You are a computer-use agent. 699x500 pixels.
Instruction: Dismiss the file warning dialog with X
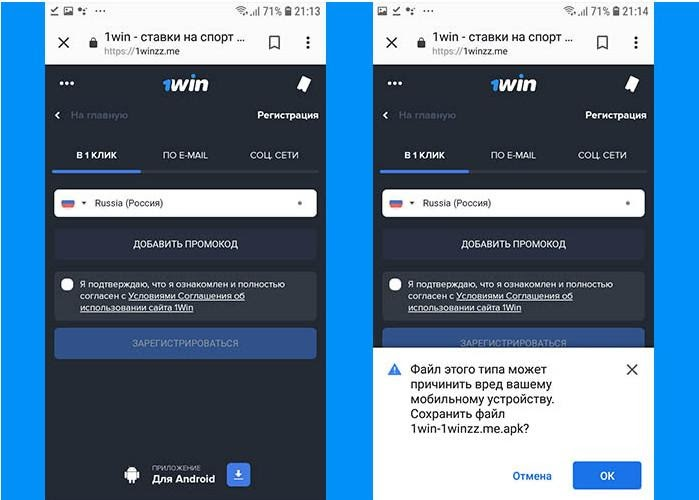[x=632, y=369]
